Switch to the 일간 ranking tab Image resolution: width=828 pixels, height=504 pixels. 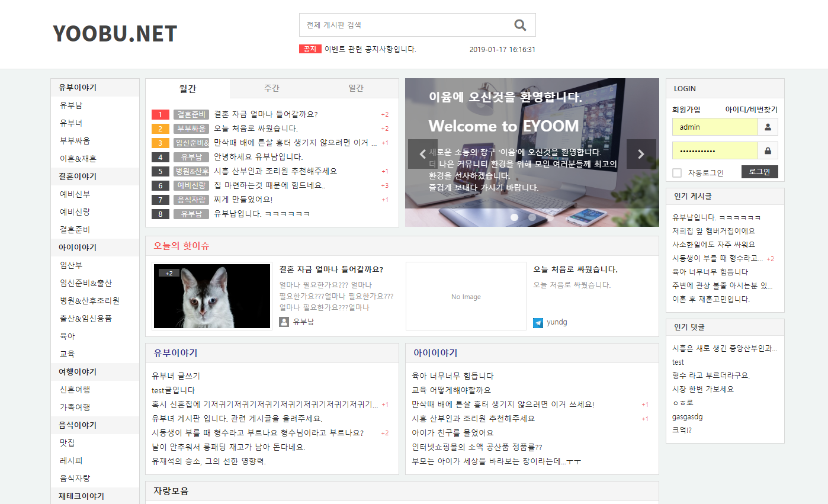[x=356, y=88]
